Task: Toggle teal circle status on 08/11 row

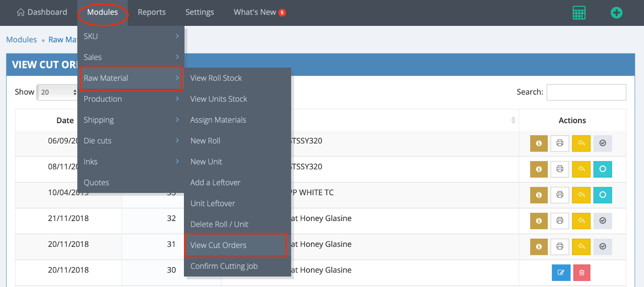Action: tap(603, 169)
